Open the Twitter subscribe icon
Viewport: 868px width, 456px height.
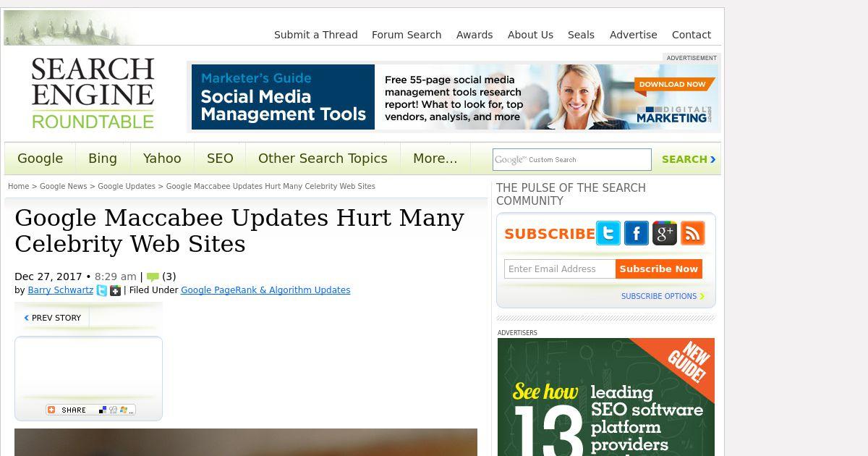[608, 233]
